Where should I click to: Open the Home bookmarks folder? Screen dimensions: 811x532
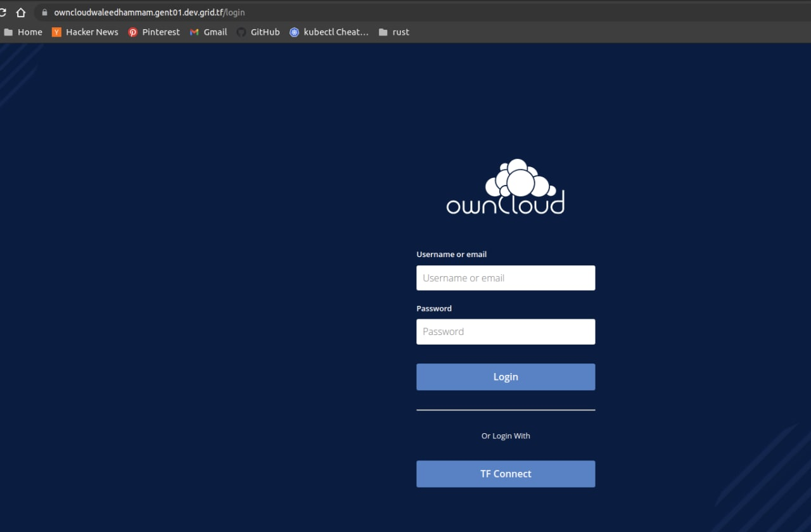23,32
